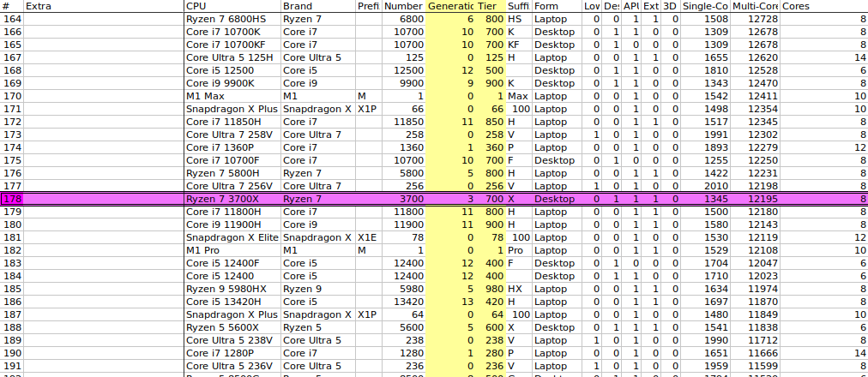The image size is (868, 377).
Task: Click the Cores column header
Action: pyautogui.click(x=823, y=6)
